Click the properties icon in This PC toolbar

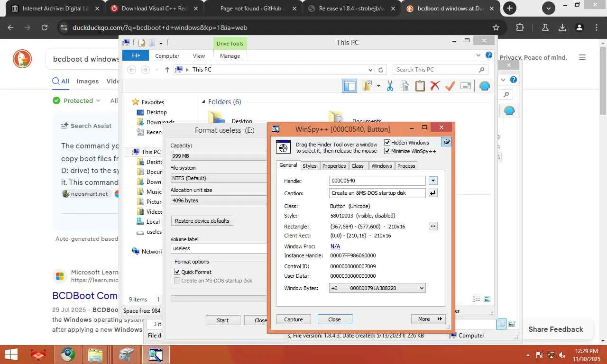point(466,86)
